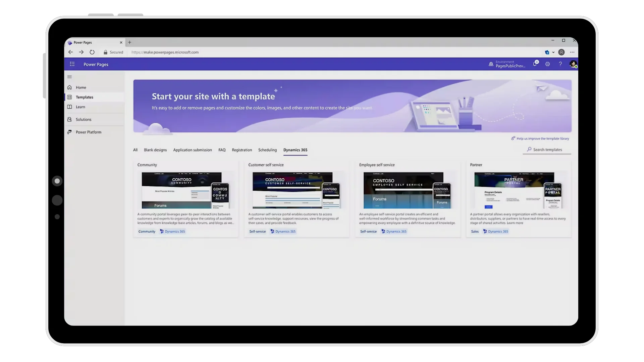644x362 pixels.
Task: Open browser settings and more menu
Action: [572, 52]
